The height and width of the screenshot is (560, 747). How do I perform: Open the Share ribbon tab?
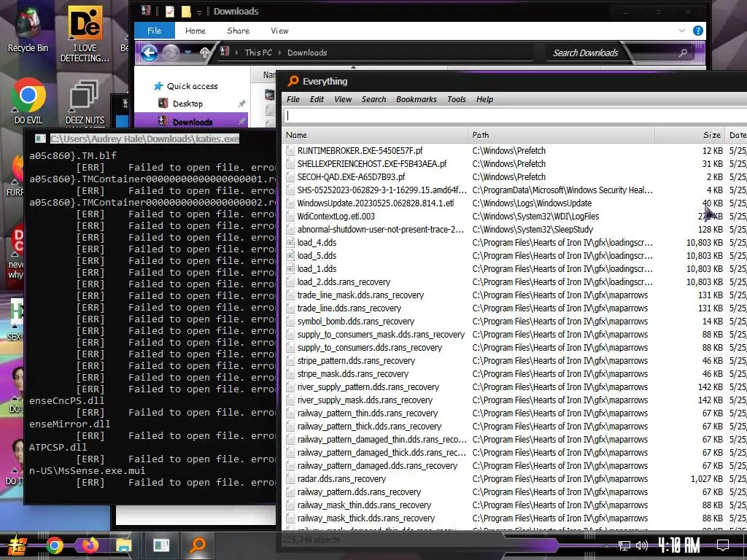tap(239, 31)
